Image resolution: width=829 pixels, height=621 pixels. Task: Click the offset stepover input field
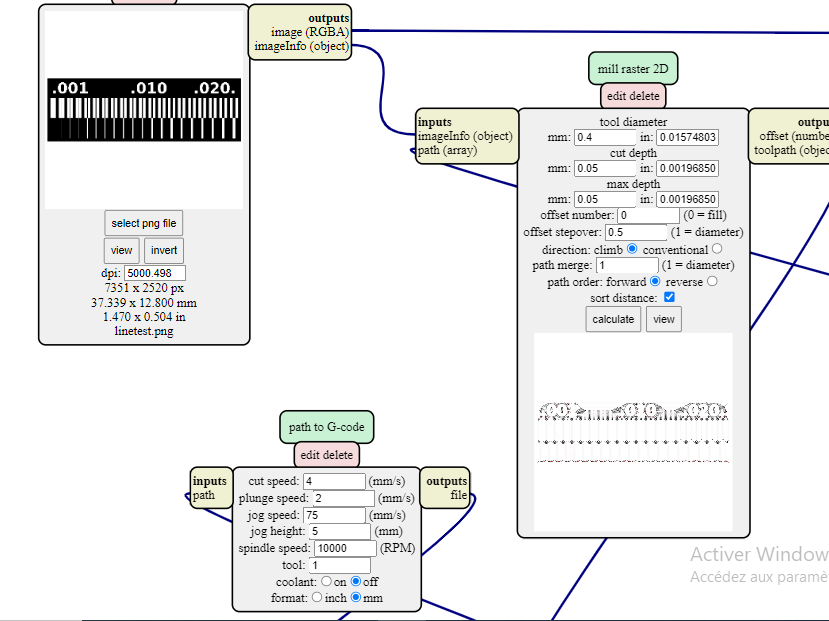click(x=636, y=232)
